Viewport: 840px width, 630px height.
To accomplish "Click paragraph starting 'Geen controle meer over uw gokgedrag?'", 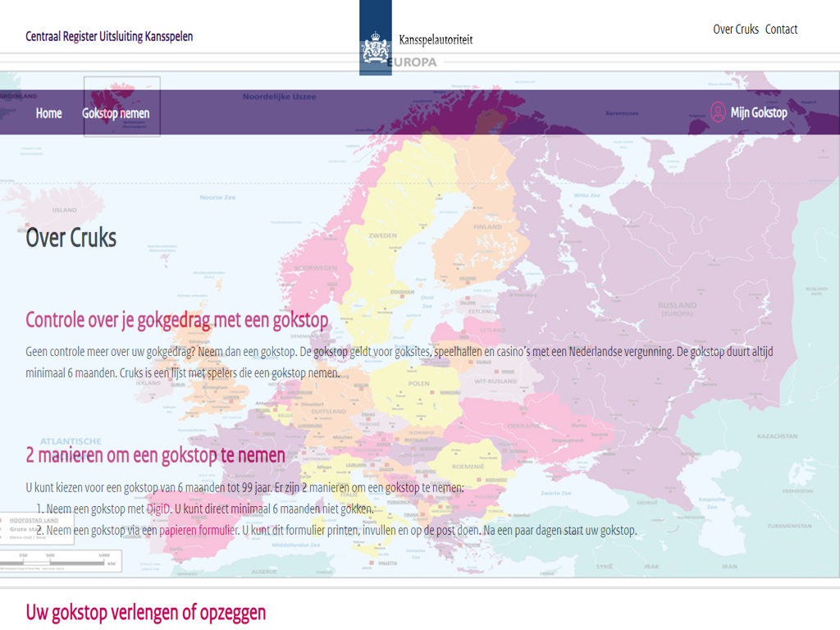I will [399, 362].
